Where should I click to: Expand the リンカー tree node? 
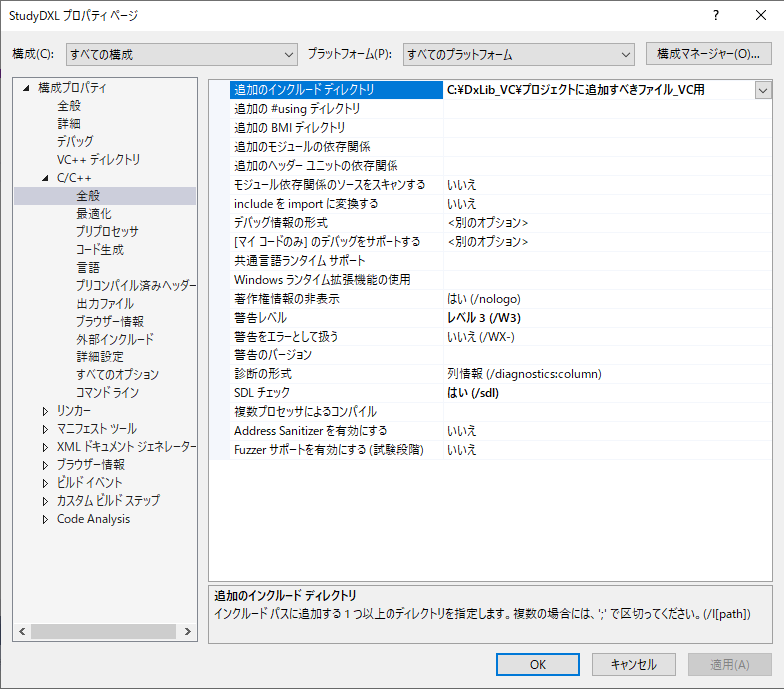46,411
